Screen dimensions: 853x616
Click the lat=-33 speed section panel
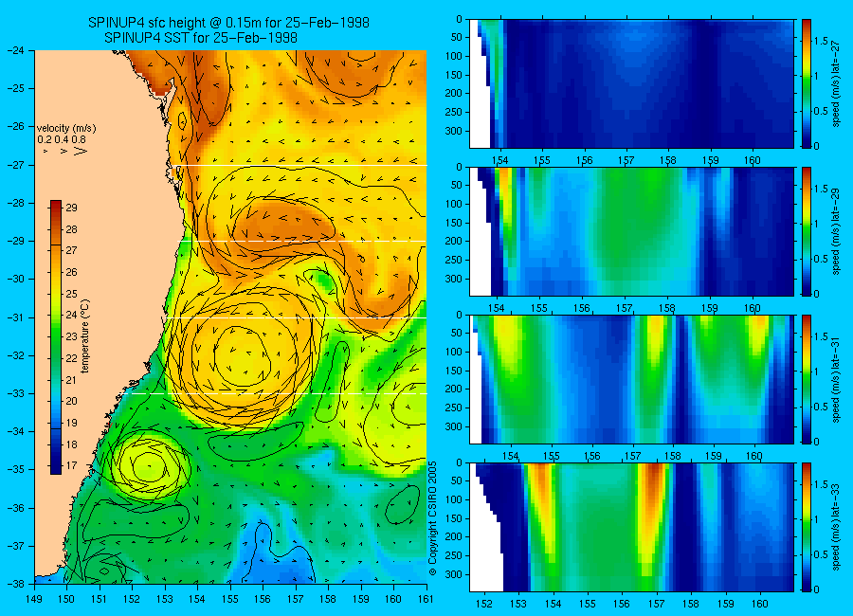pos(631,527)
